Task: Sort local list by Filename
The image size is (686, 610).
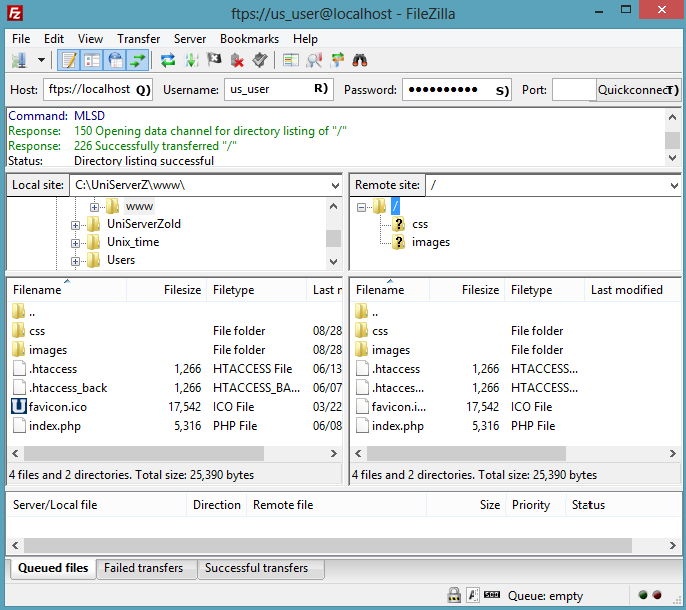Action: point(67,290)
